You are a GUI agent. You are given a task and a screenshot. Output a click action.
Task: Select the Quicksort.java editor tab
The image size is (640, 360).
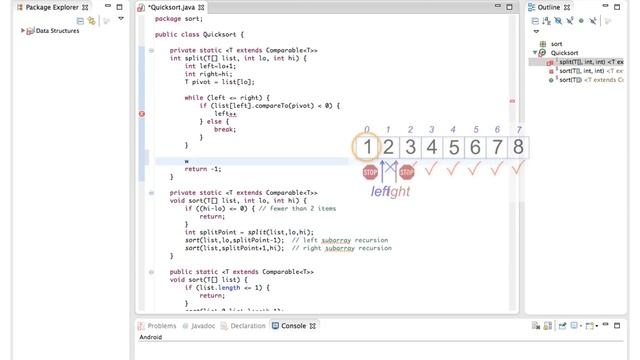(x=170, y=7)
